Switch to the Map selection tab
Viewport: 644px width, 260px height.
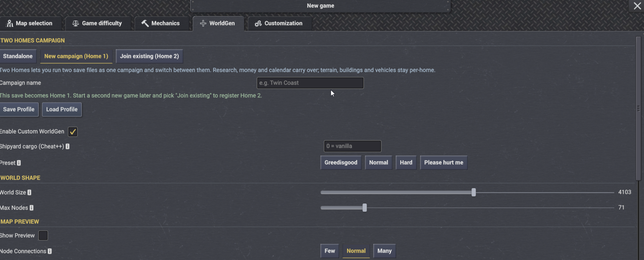click(30, 23)
